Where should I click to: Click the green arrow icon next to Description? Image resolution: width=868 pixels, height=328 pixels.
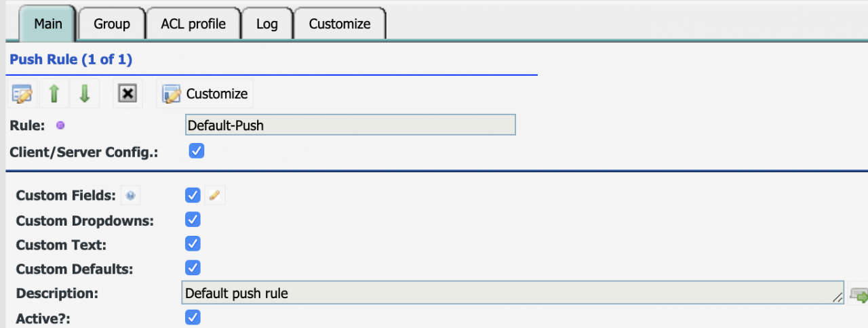click(859, 295)
